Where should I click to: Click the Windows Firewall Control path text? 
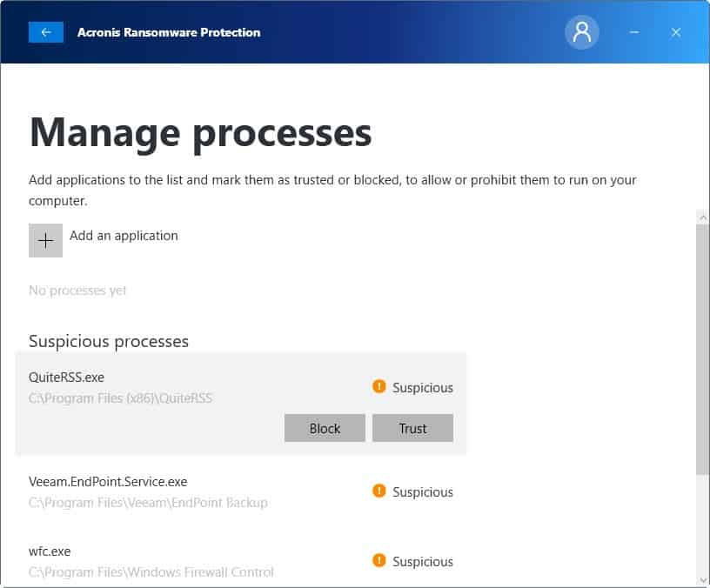[151, 572]
